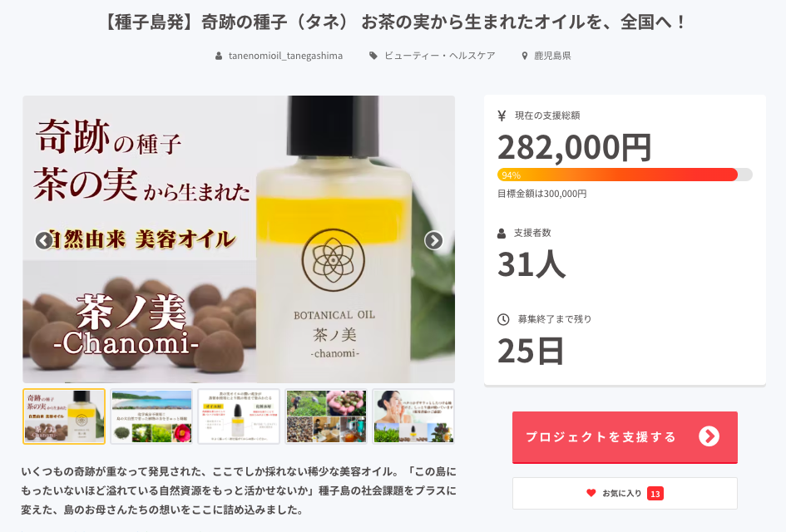This screenshot has height=532, width=786.
Task: Open the tanenomioil_tanegashima owner profile link
Action: (x=286, y=56)
